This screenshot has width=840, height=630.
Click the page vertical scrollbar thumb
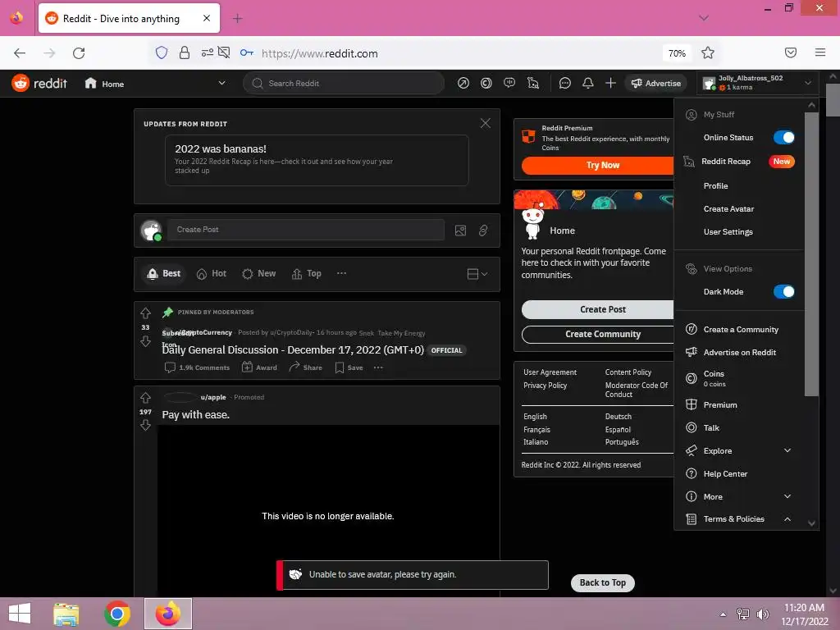[833, 99]
